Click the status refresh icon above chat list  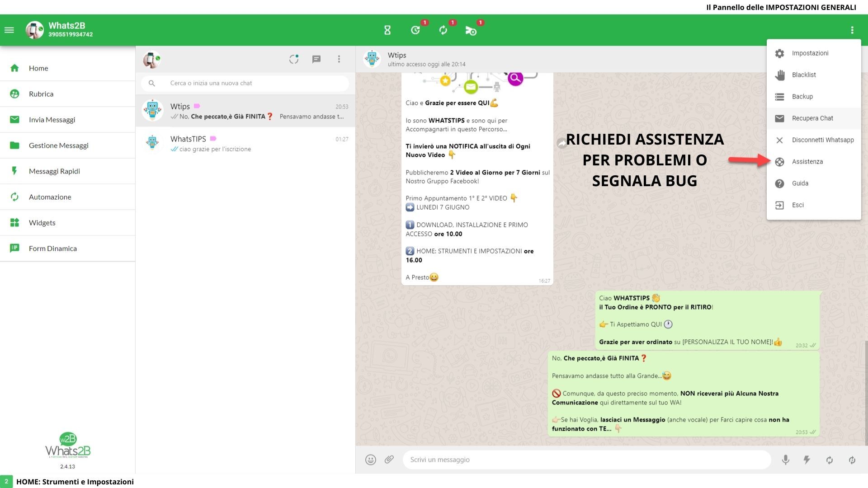pyautogui.click(x=294, y=59)
